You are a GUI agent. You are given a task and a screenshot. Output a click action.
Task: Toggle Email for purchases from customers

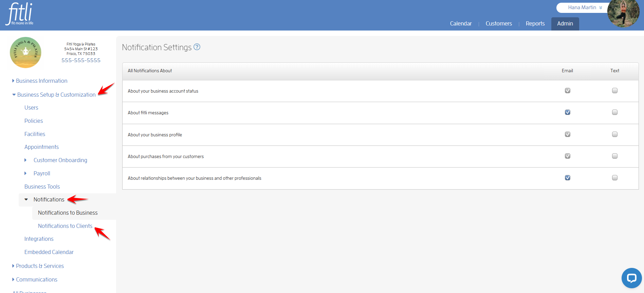pyautogui.click(x=567, y=156)
